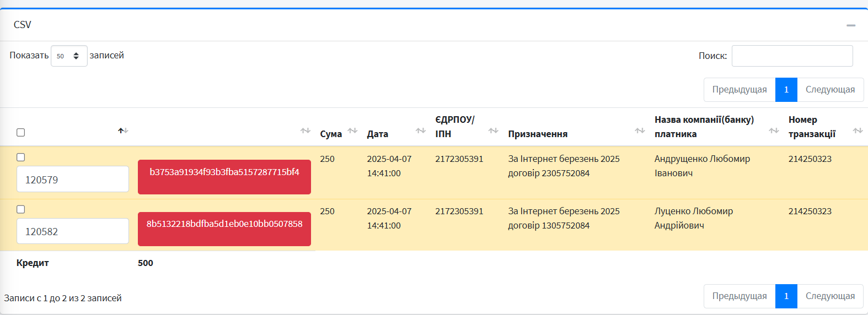Check the row with ID 120579
This screenshot has height=315, width=868.
coord(21,157)
